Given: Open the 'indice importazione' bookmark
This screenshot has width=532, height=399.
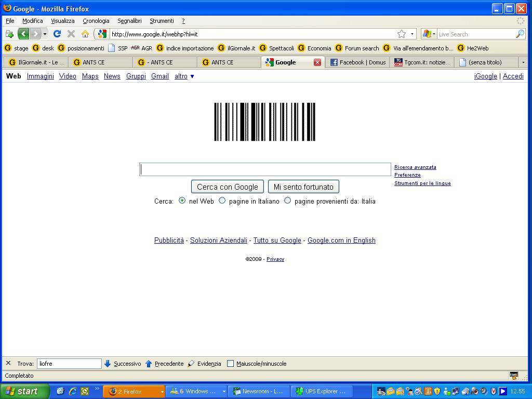Looking at the screenshot, I should [x=185, y=48].
